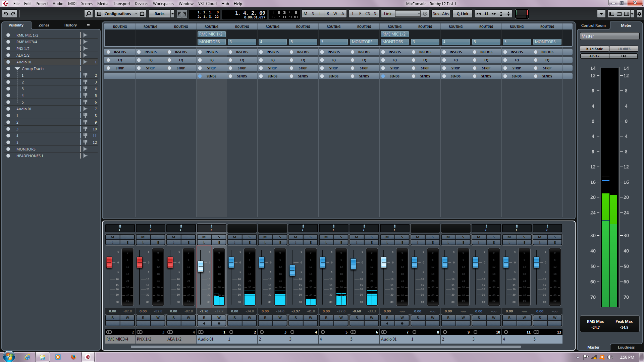Click the Racks settings asterisk icon
644x362 pixels.
point(172,14)
